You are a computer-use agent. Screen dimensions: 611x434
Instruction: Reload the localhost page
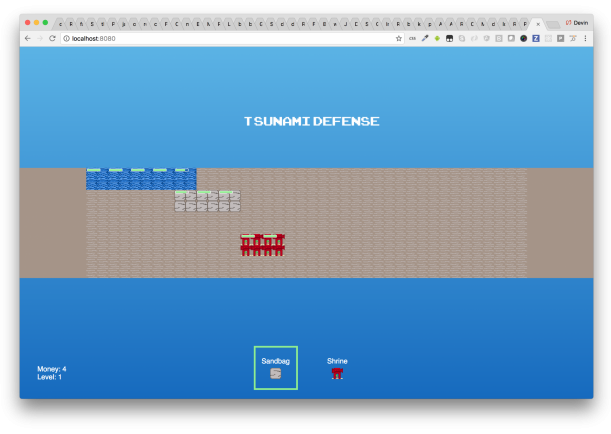coord(53,38)
